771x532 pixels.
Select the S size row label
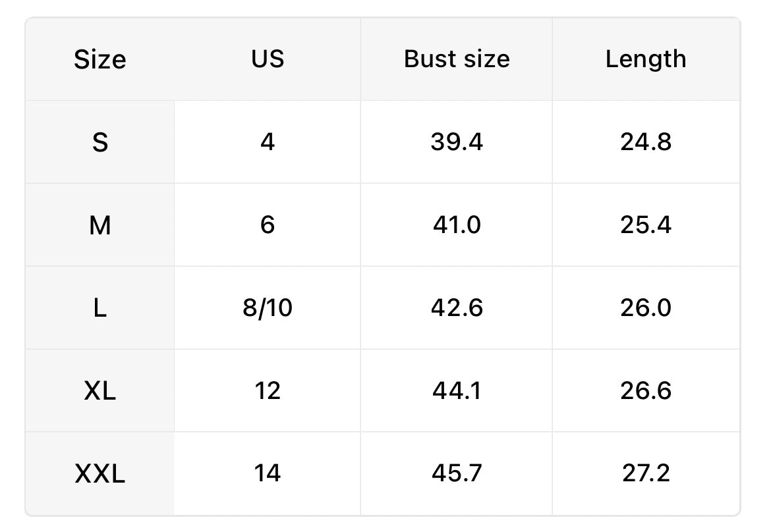[100, 142]
